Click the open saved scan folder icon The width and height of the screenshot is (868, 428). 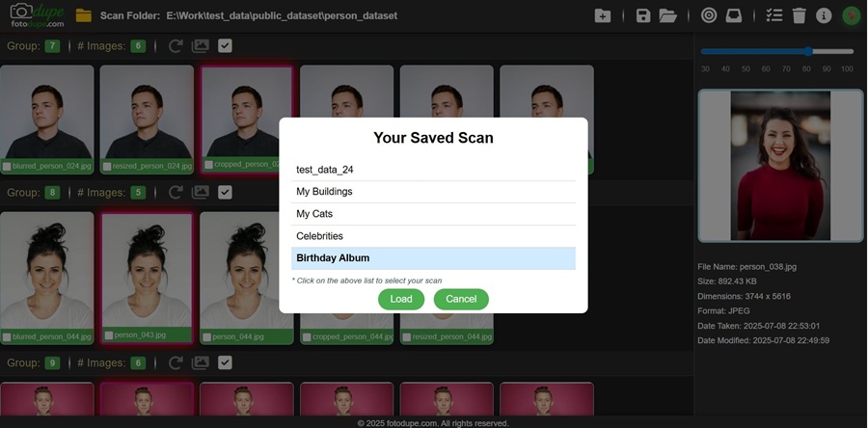668,15
